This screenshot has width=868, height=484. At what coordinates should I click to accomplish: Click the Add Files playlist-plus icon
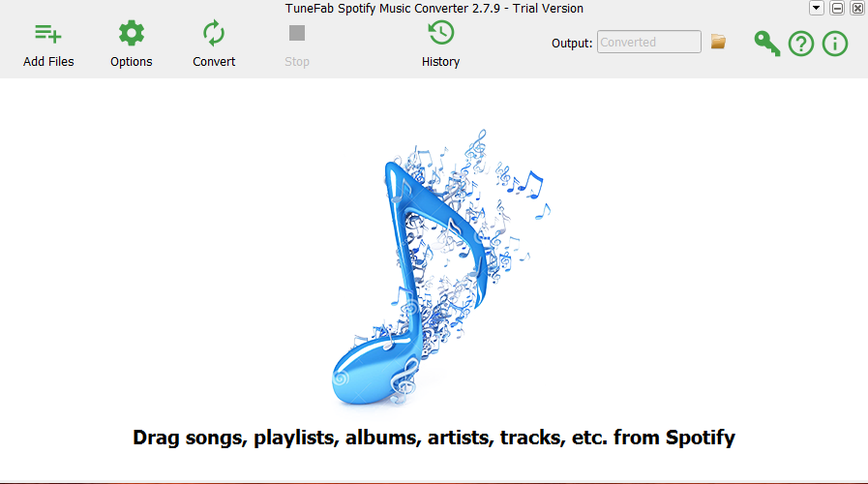coord(48,34)
